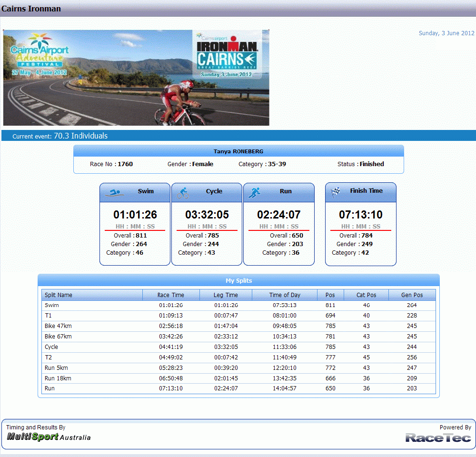Click the cyclist banner photo
Image resolution: width=476 pixels, height=457 pixels.
click(136, 78)
